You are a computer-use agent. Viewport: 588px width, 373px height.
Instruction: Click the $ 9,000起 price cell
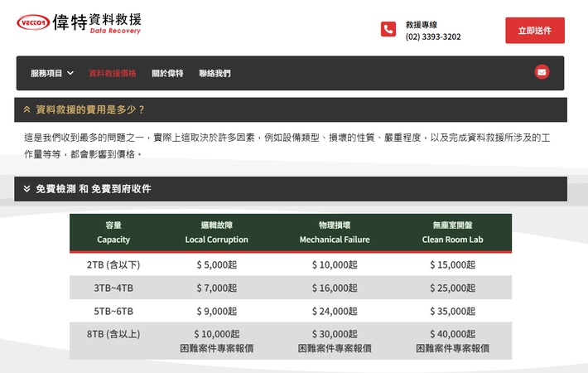[216, 311]
